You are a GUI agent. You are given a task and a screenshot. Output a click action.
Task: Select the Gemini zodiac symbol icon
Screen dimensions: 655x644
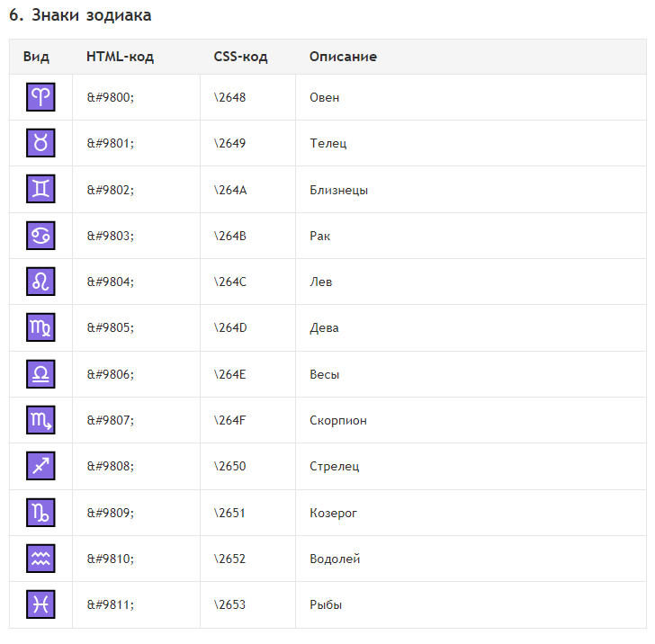pos(40,189)
